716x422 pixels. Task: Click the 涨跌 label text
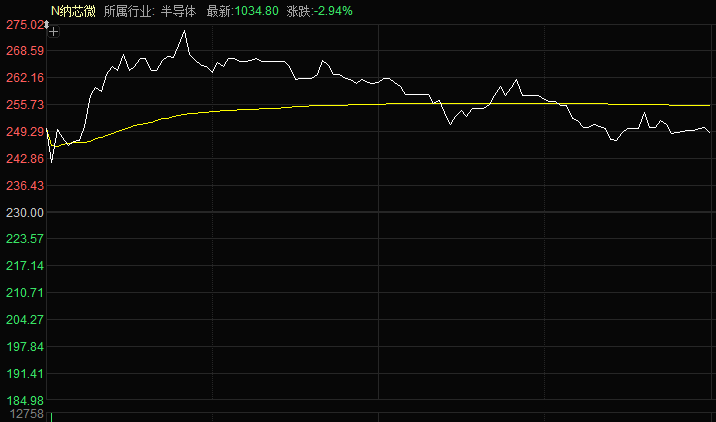tap(297, 10)
